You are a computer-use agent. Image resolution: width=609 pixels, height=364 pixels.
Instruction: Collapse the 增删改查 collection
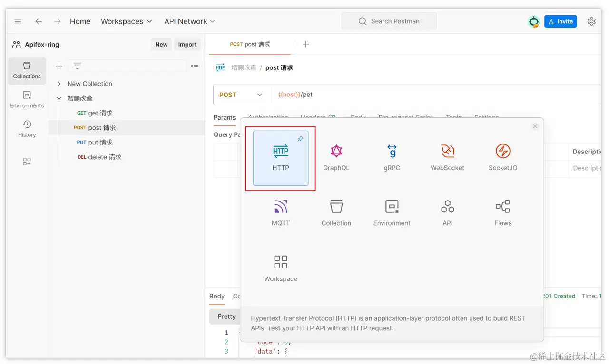(59, 98)
